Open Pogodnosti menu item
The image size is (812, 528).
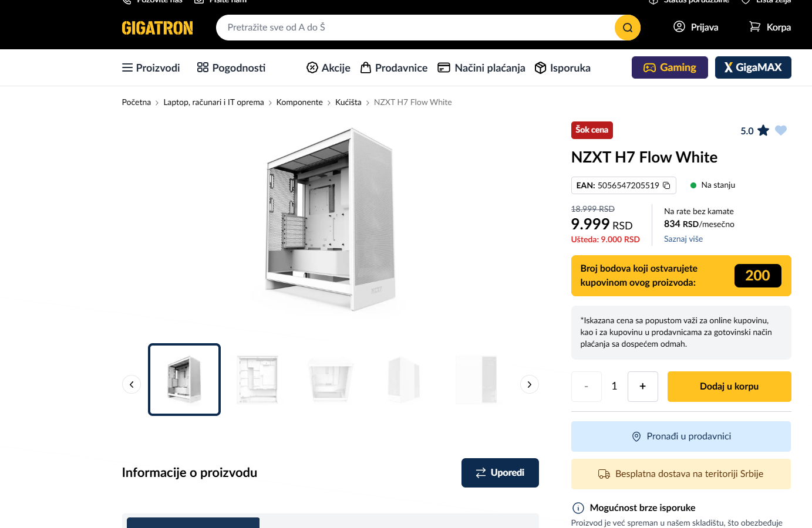[231, 67]
